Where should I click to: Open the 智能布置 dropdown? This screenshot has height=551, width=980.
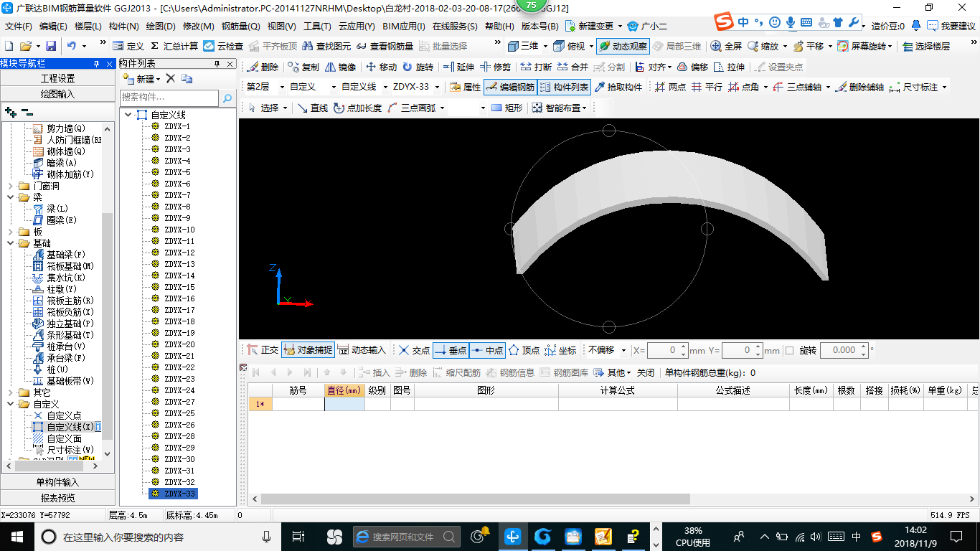(x=585, y=108)
